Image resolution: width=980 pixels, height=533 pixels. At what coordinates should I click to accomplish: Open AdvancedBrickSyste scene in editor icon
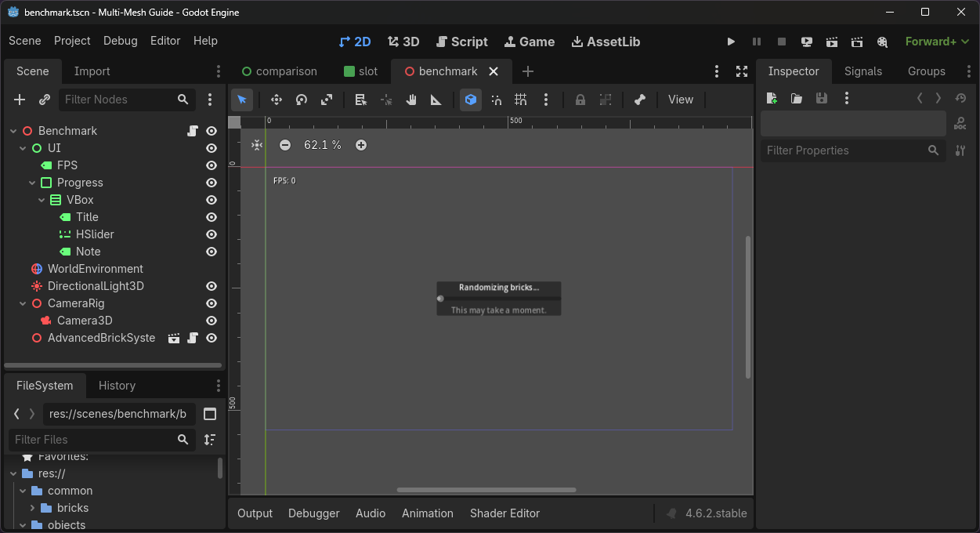[174, 338]
